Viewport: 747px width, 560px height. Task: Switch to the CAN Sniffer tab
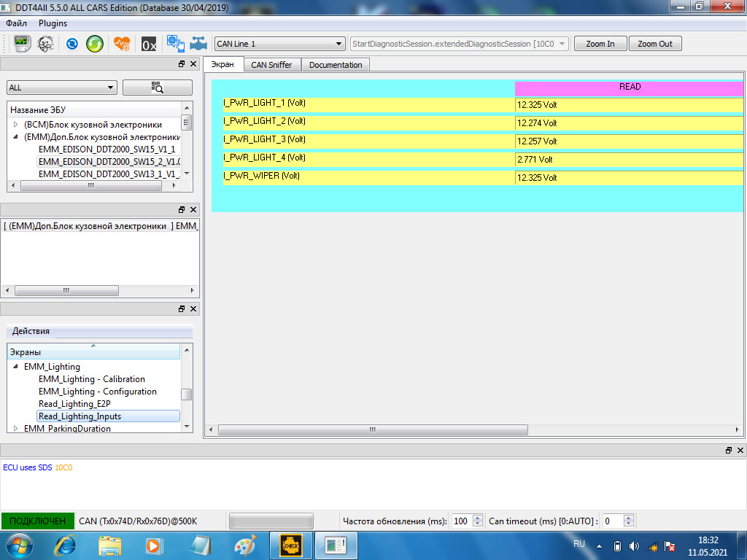[x=271, y=65]
